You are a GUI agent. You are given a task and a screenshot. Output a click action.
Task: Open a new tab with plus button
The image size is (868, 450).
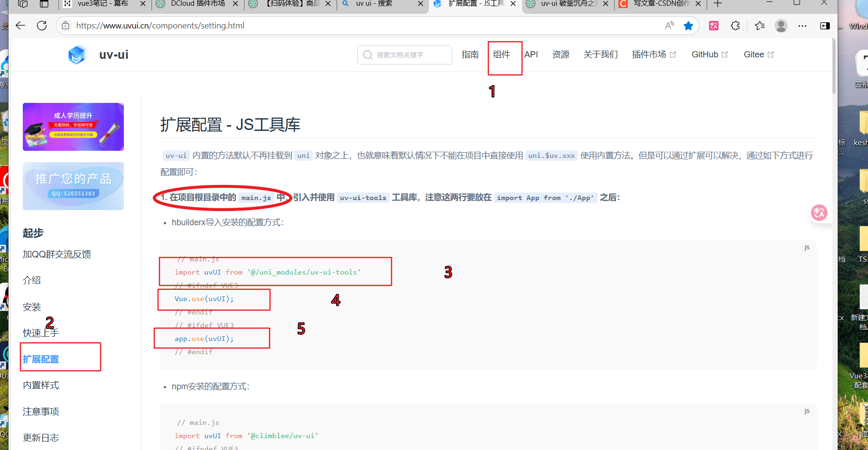[718, 4]
